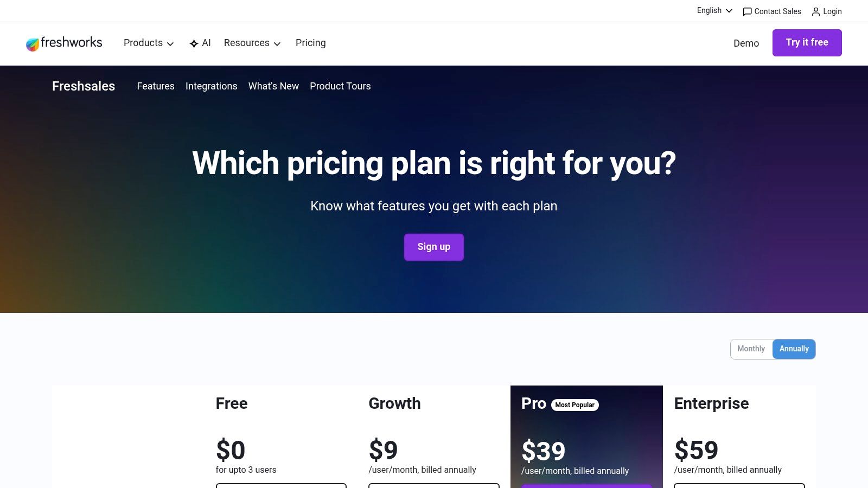Viewport: 868px width, 488px height.
Task: Expand the Products dropdown
Action: 148,43
